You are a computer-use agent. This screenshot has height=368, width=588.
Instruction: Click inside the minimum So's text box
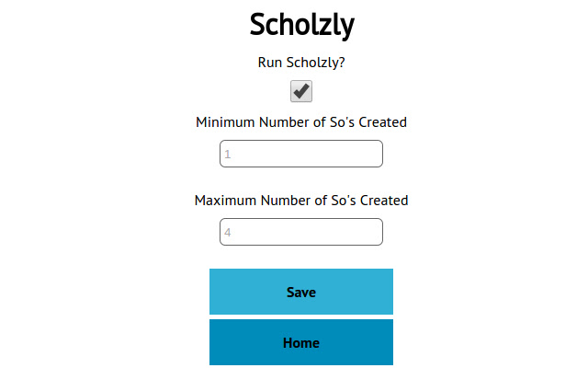pos(301,154)
